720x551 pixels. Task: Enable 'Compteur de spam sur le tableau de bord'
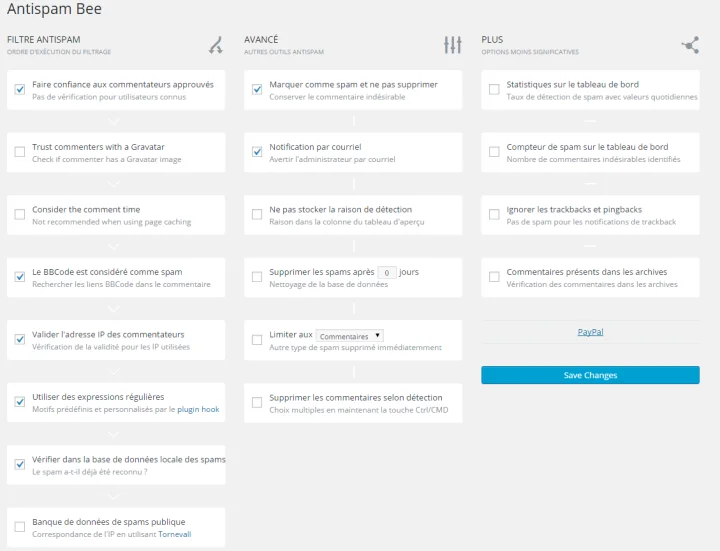pos(494,152)
